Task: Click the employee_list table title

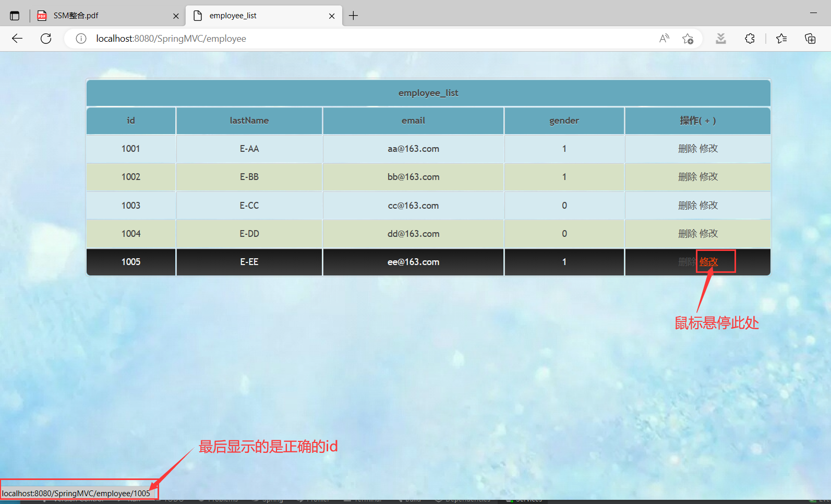Action: tap(428, 93)
